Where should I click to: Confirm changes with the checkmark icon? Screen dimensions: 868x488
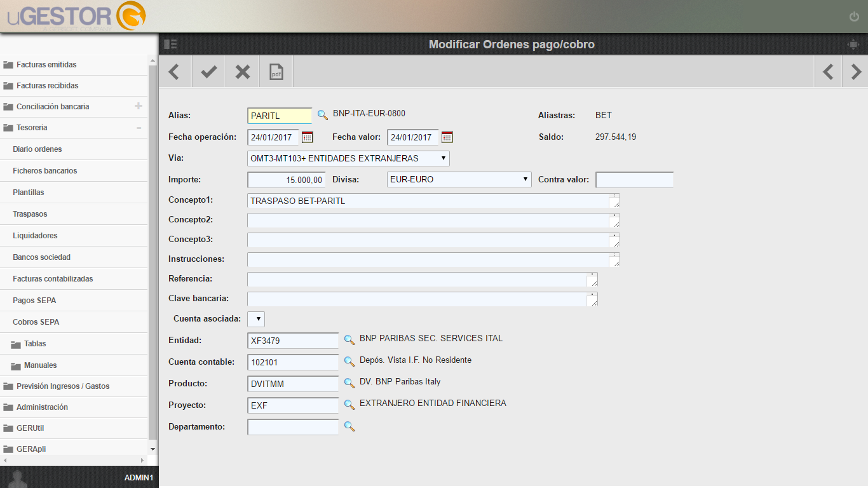point(208,72)
